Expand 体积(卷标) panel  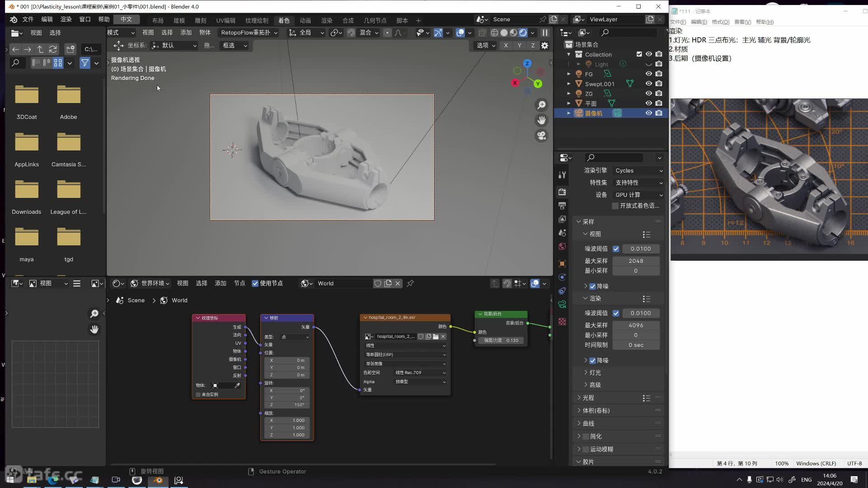click(579, 411)
